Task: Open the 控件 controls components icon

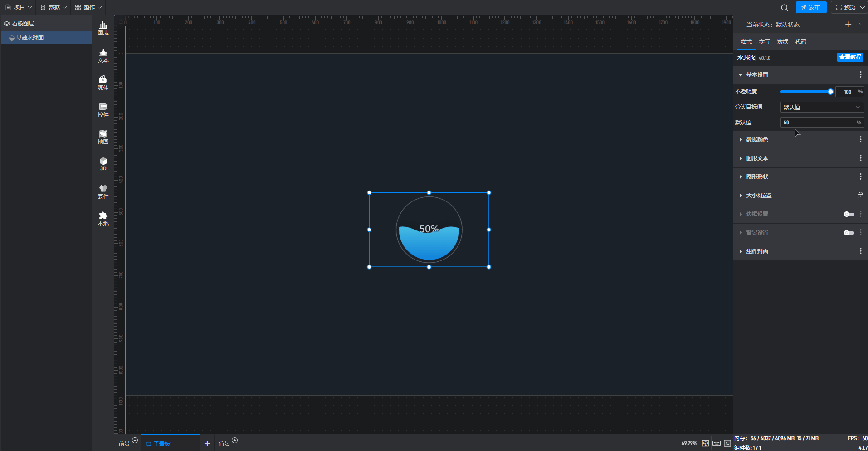Action: [x=103, y=110]
